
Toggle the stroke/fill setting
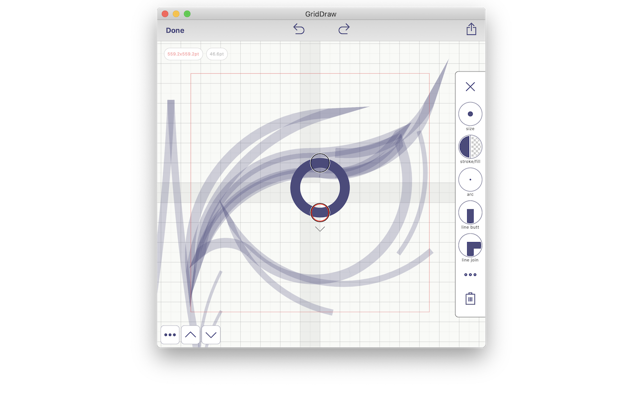470,147
